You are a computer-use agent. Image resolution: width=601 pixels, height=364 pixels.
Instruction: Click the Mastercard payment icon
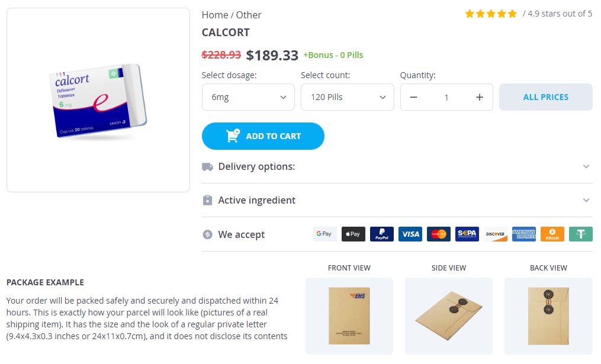tap(439, 234)
